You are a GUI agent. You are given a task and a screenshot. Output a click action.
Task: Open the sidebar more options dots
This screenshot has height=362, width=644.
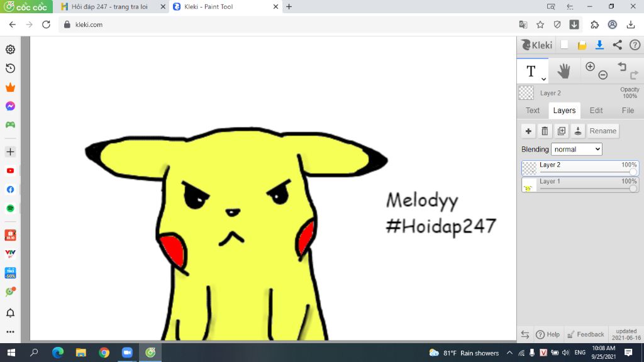point(10,332)
